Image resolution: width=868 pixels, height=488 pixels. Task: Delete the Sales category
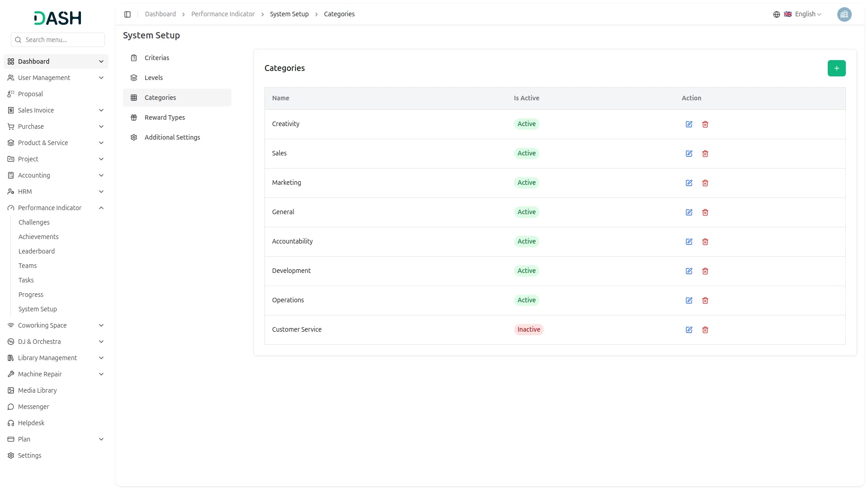705,154
